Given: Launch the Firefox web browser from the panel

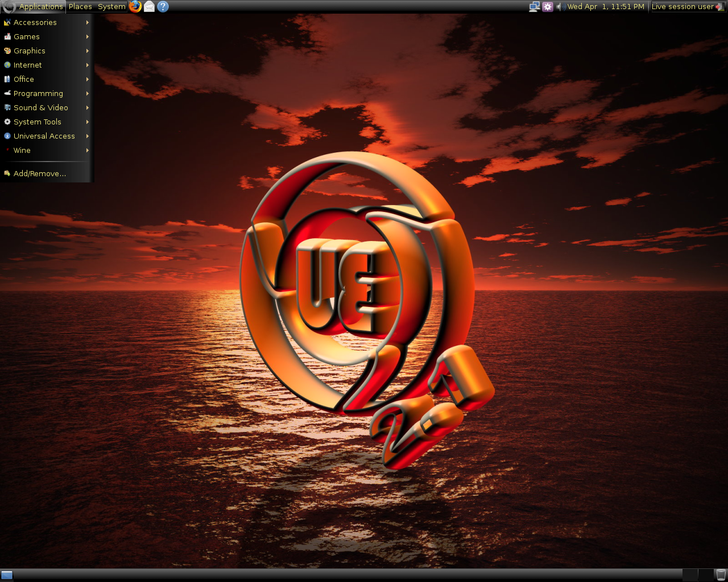Looking at the screenshot, I should [x=135, y=6].
